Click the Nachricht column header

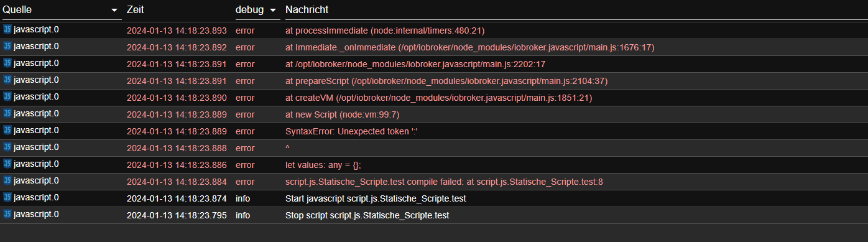click(x=307, y=10)
